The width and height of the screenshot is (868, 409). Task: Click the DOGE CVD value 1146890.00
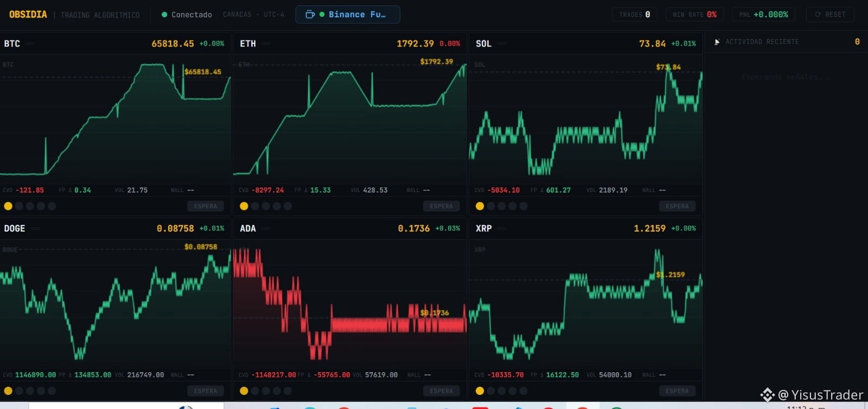point(36,375)
